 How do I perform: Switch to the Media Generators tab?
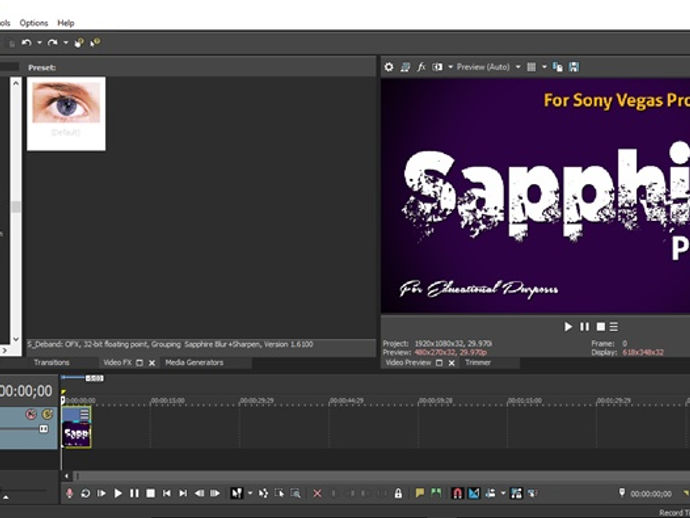pyautogui.click(x=194, y=363)
